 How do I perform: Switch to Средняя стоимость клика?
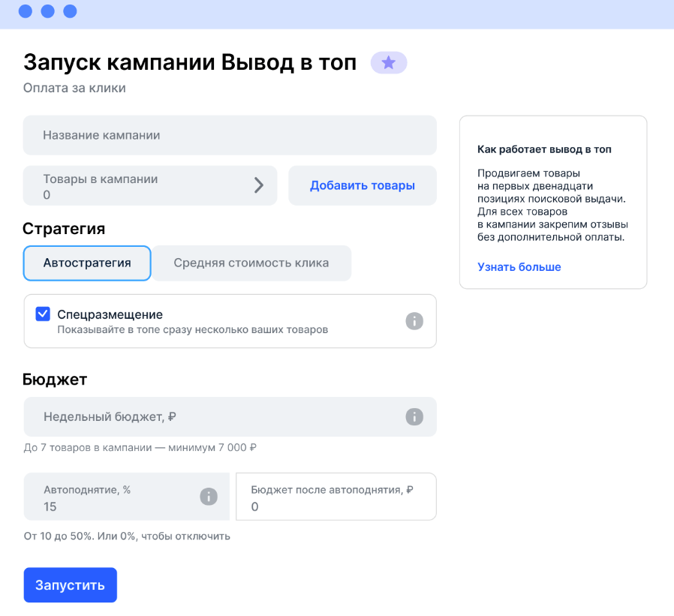point(251,263)
